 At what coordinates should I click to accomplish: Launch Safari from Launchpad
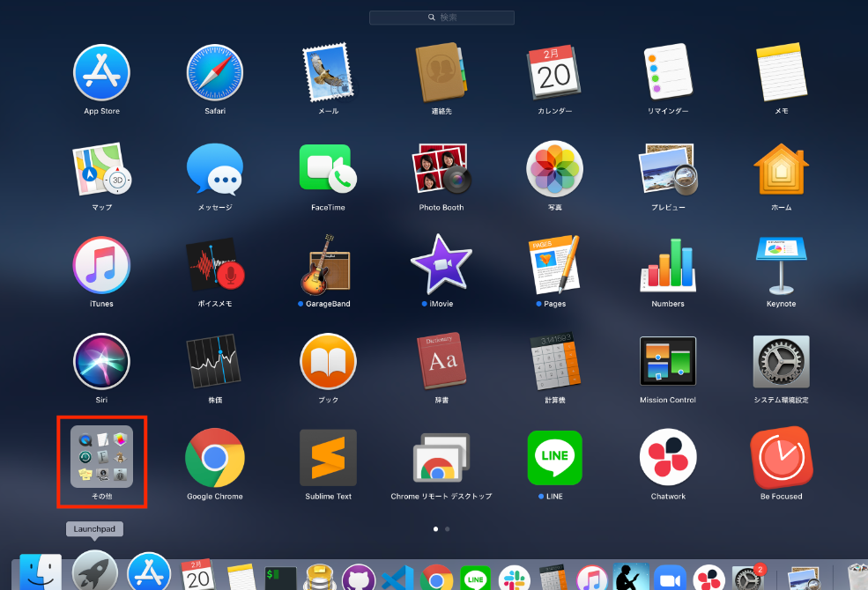point(215,72)
